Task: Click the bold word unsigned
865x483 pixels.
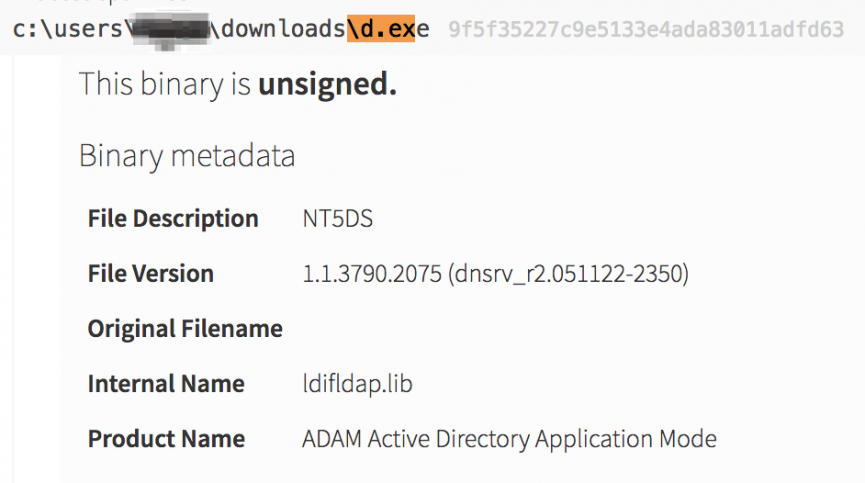Action: (x=327, y=85)
